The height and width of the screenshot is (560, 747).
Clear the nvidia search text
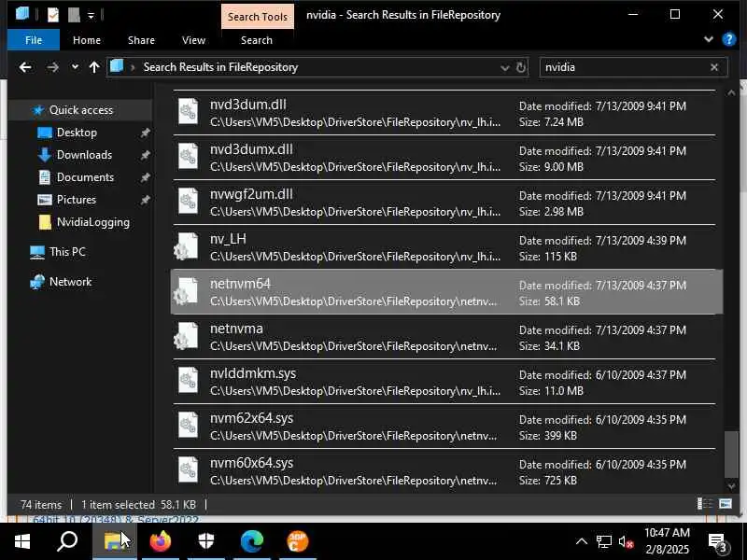pyautogui.click(x=713, y=67)
